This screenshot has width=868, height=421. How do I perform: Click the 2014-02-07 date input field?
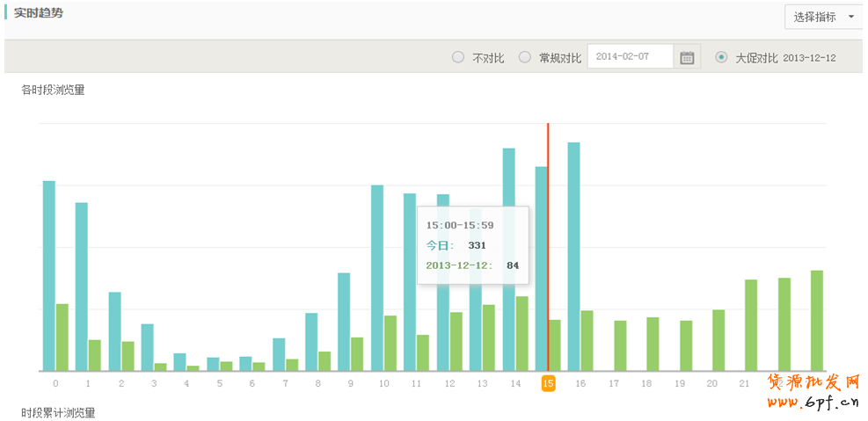click(x=630, y=56)
